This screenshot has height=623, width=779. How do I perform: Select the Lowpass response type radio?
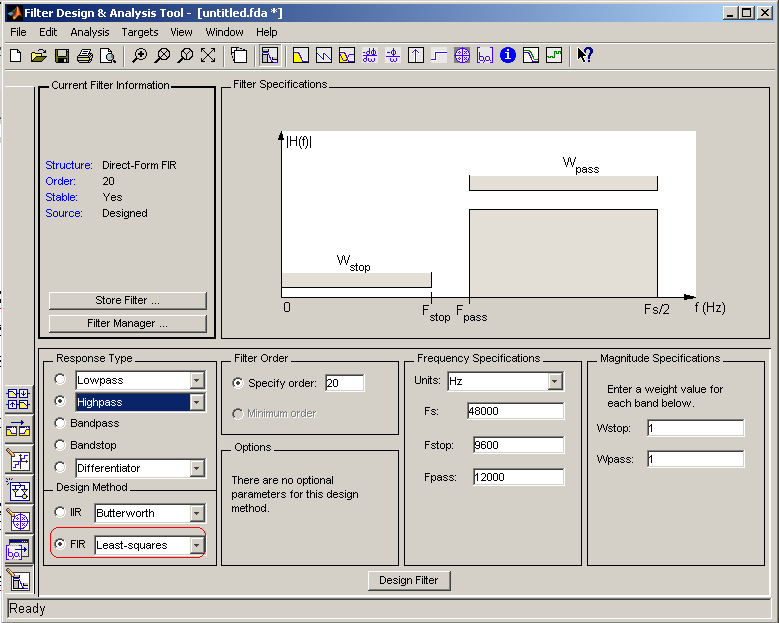[x=60, y=380]
